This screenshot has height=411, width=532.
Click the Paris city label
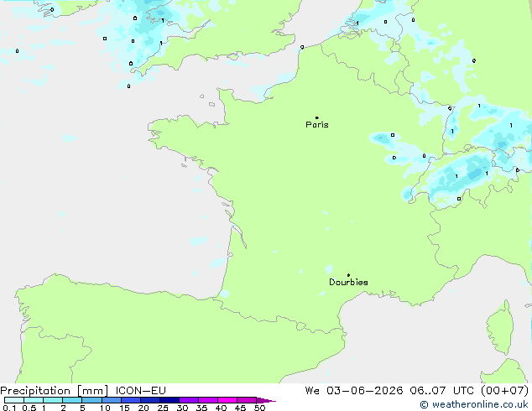[x=317, y=125]
